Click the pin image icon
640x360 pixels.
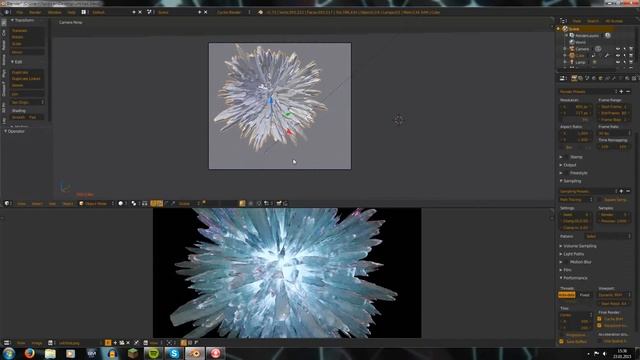point(136,343)
